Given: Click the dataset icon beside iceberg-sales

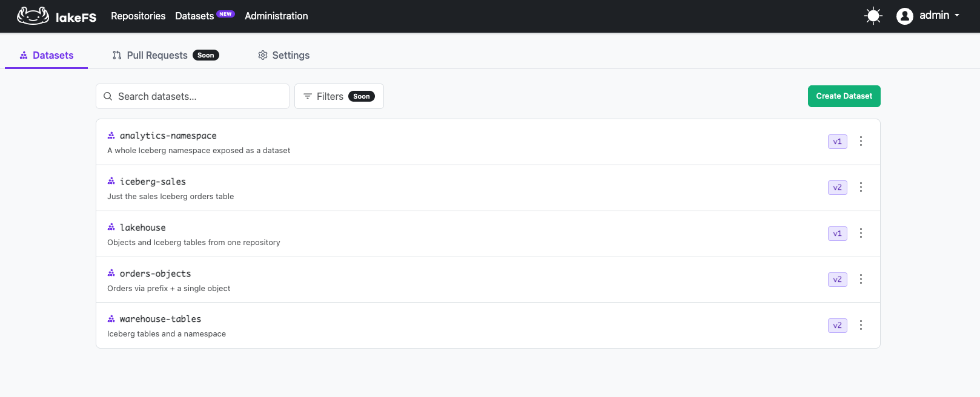Looking at the screenshot, I should tap(111, 181).
